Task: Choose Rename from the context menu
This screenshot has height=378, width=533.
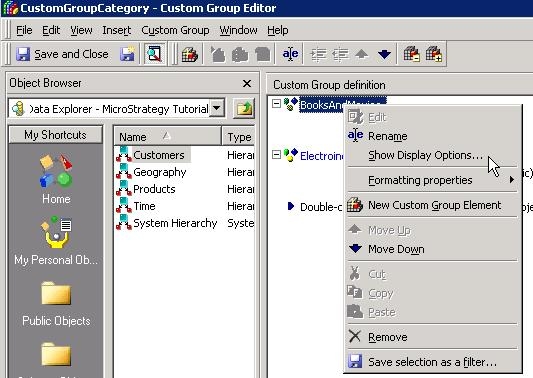Action: 388,136
